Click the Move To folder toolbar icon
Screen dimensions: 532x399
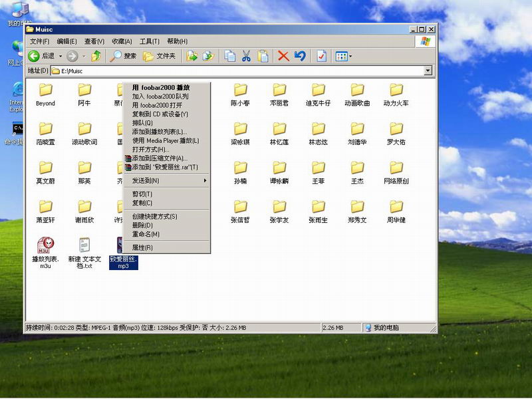[192, 56]
